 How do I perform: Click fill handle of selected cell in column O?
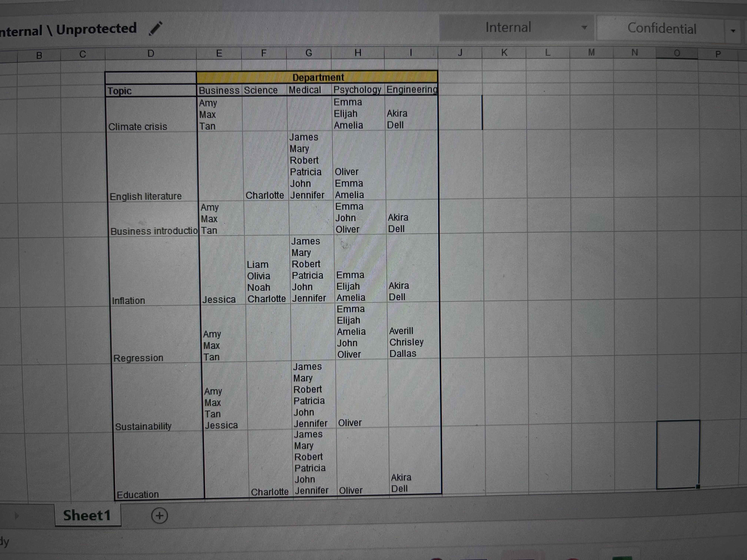698,486
